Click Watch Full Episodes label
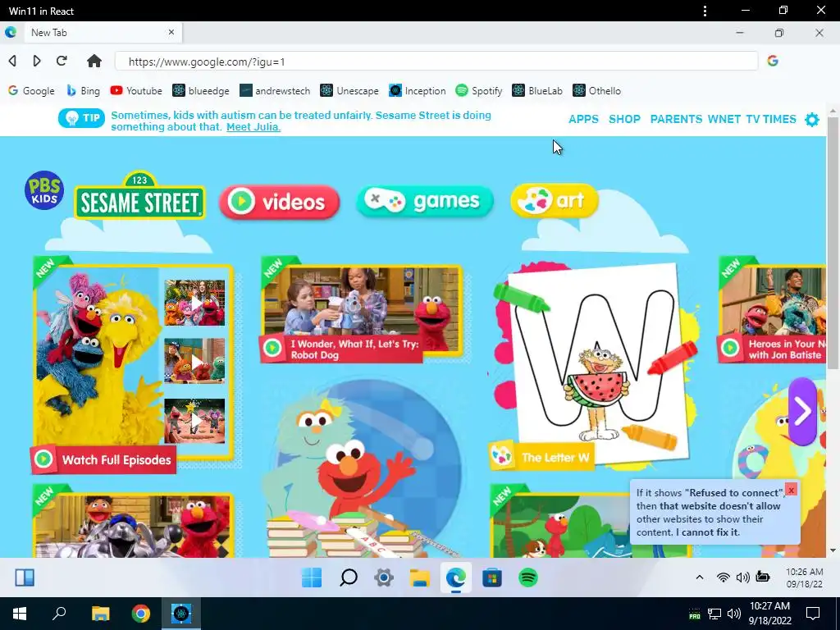 (103, 459)
